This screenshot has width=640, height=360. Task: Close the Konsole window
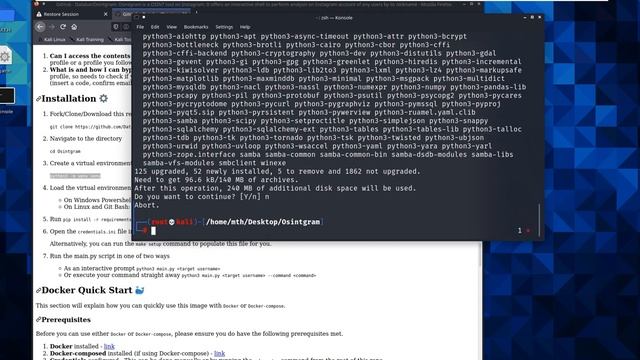point(540,18)
